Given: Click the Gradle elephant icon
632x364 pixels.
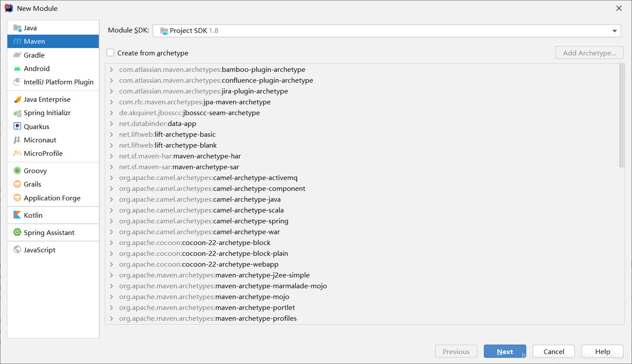Looking at the screenshot, I should tap(17, 55).
